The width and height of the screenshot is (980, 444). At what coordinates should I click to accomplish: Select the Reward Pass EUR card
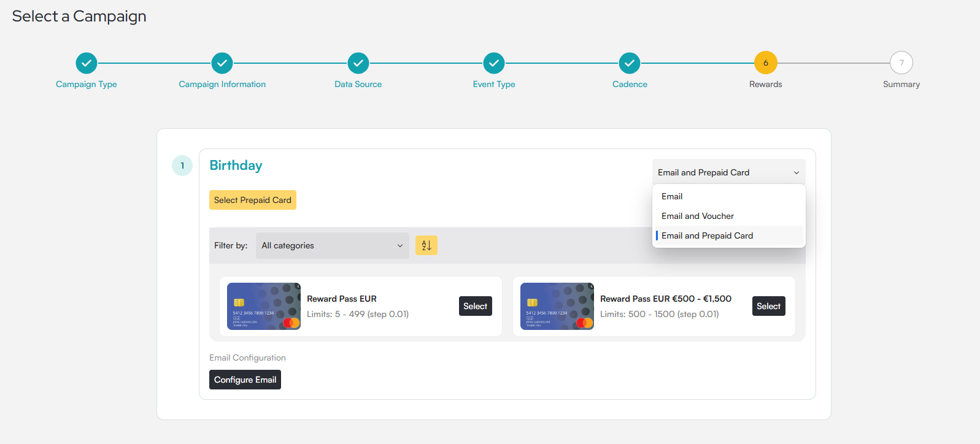476,306
